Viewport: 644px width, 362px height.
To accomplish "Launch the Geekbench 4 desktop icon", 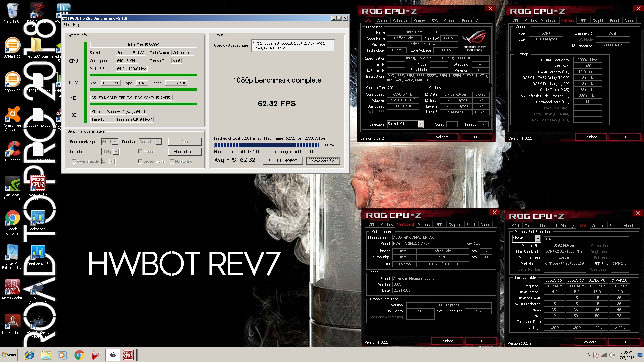I will point(38,255).
